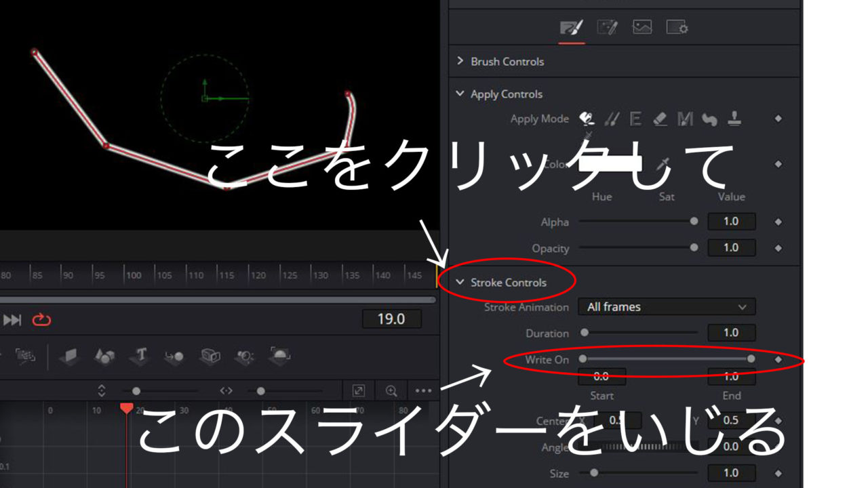This screenshot has height=488, width=868.
Task: Click the current time field showing 19.0
Action: tap(391, 319)
